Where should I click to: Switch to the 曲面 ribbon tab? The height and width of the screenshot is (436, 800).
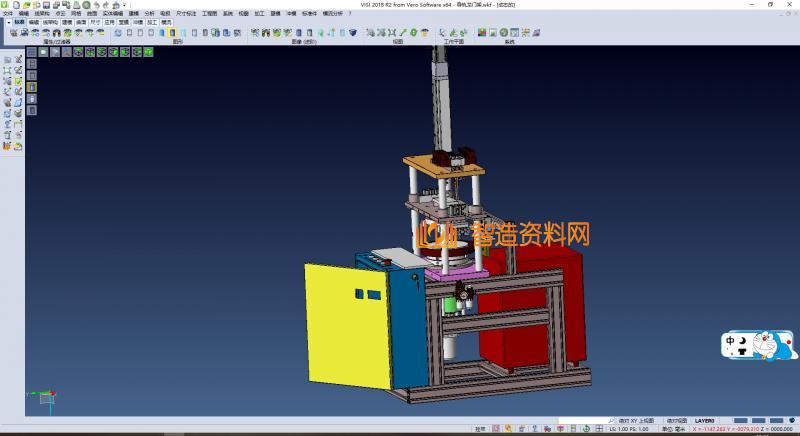[81, 21]
